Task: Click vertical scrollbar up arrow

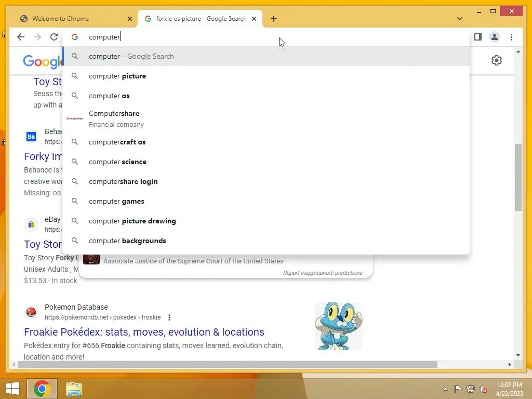Action: coord(518,51)
